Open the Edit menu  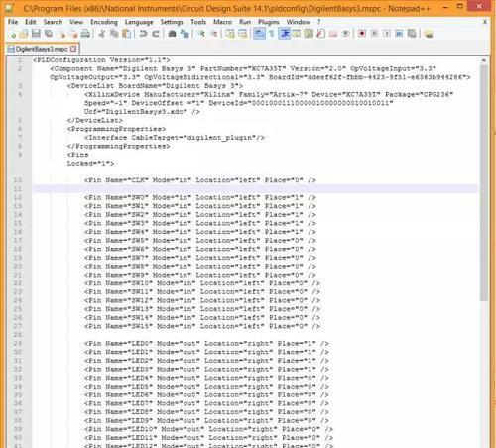tap(31, 22)
